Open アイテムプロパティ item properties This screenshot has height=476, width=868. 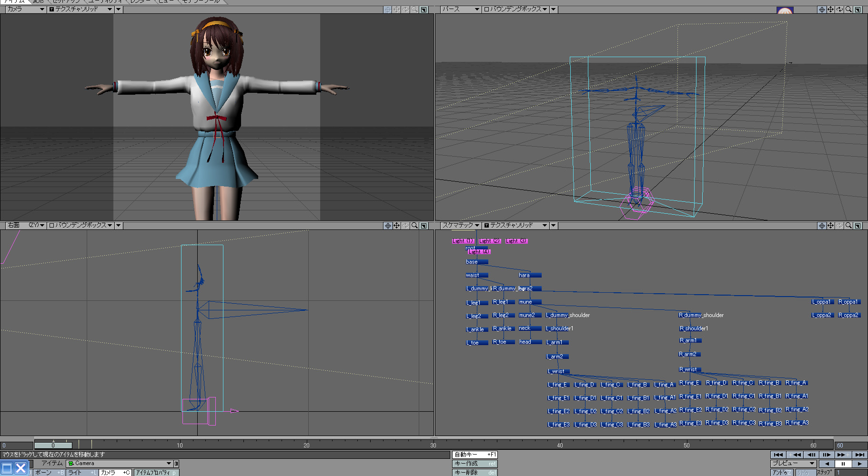(x=156, y=473)
